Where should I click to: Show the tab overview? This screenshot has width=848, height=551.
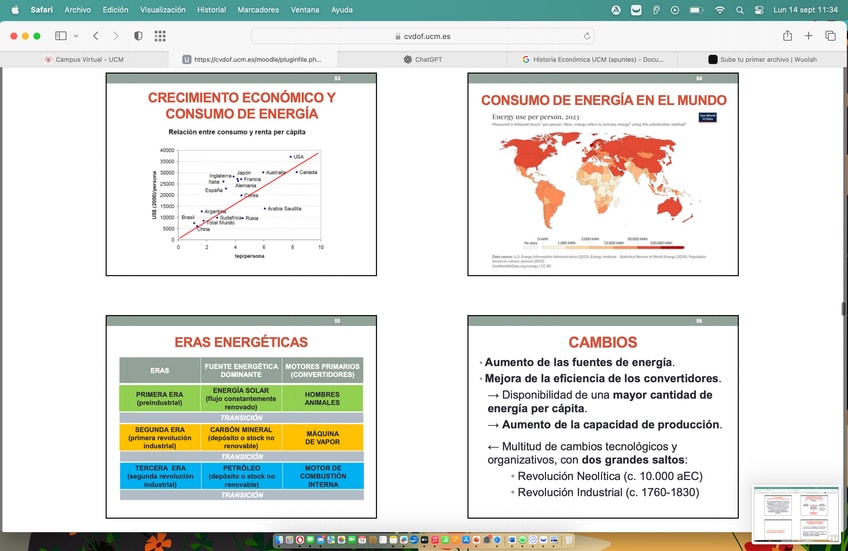(x=830, y=36)
